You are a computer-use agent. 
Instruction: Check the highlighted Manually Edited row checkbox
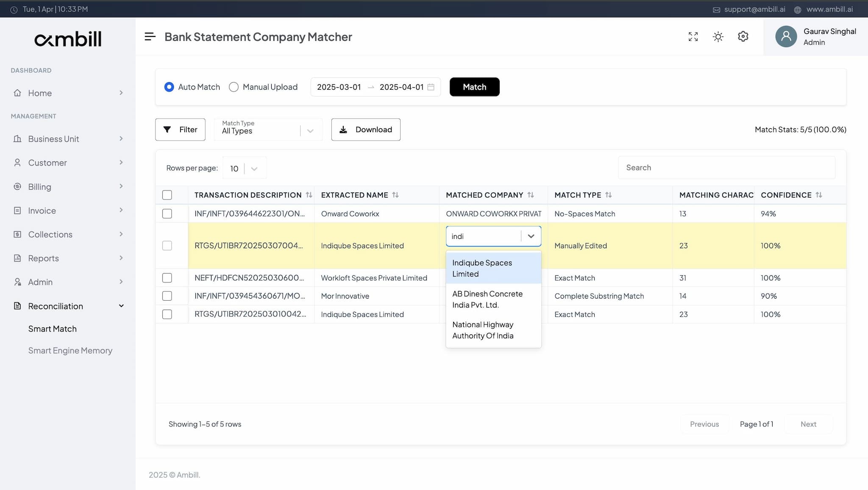tap(167, 246)
